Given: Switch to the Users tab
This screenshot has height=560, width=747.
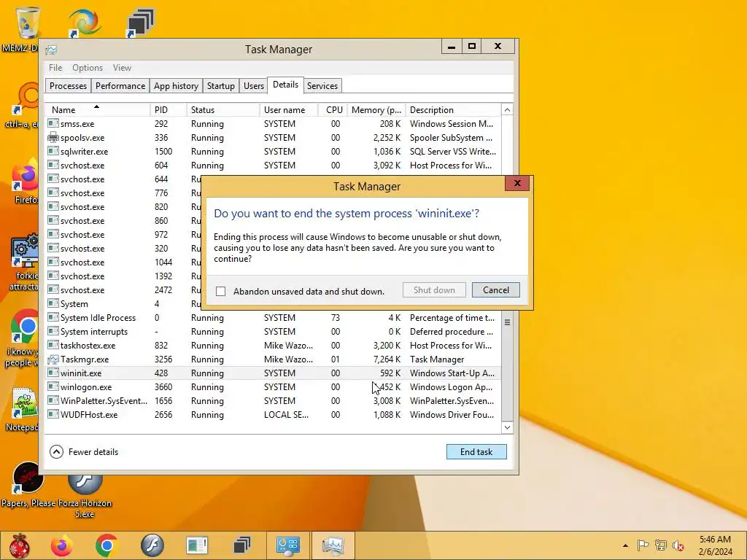Looking at the screenshot, I should (253, 86).
